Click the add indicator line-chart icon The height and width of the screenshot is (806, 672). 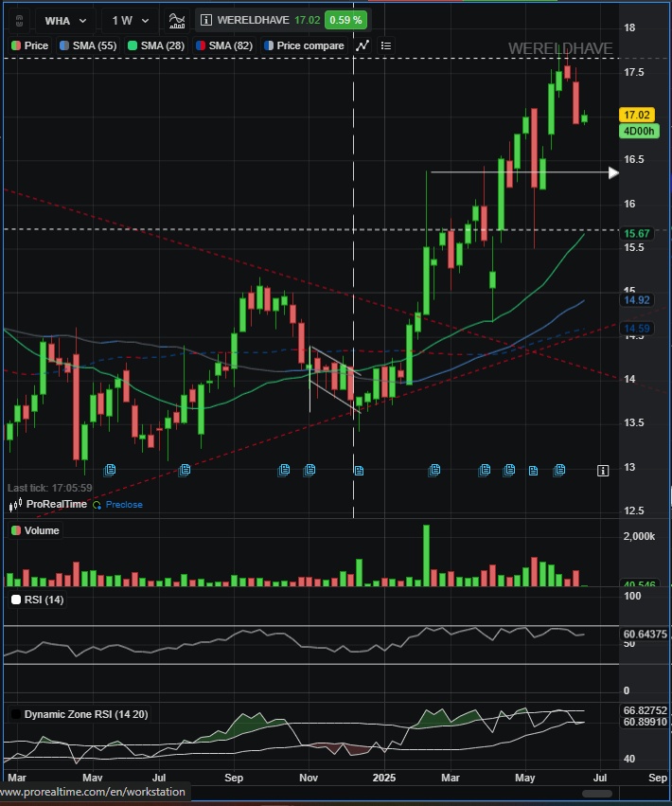(x=363, y=45)
